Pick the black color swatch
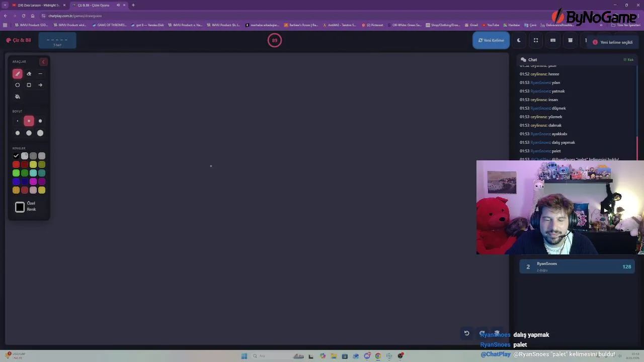The width and height of the screenshot is (644, 362). click(16, 156)
